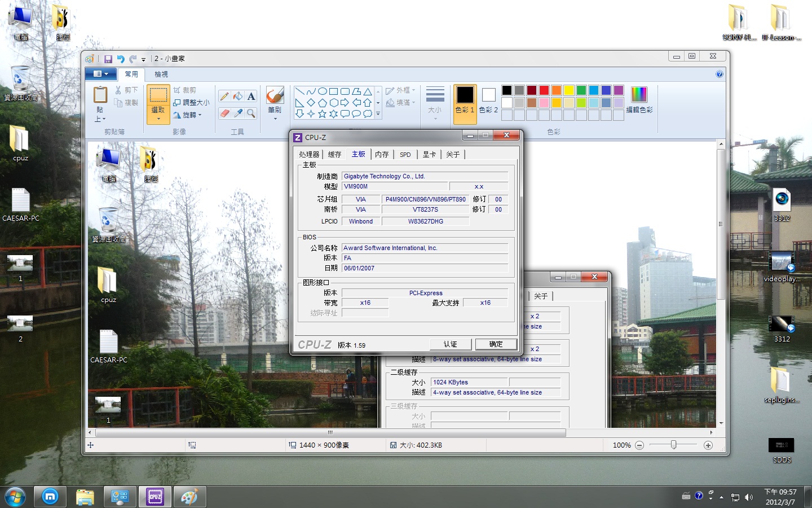This screenshot has height=508, width=812.
Task: Select the Eraser tool
Action: click(x=224, y=113)
